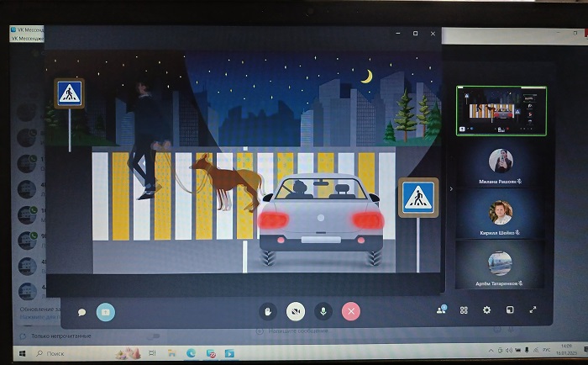Expand the call to fullscreen
The image size is (588, 365).
(x=533, y=309)
